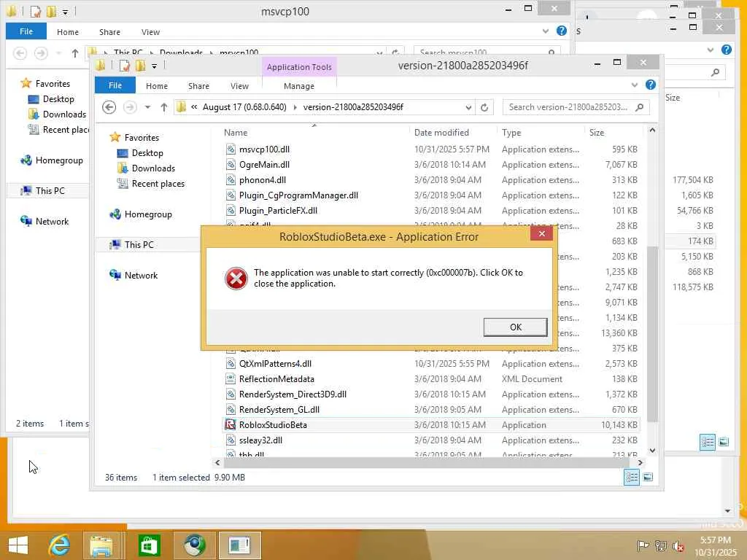Select RenderSystem_Direct3D9.dll file
This screenshot has width=747, height=560.
point(293,394)
